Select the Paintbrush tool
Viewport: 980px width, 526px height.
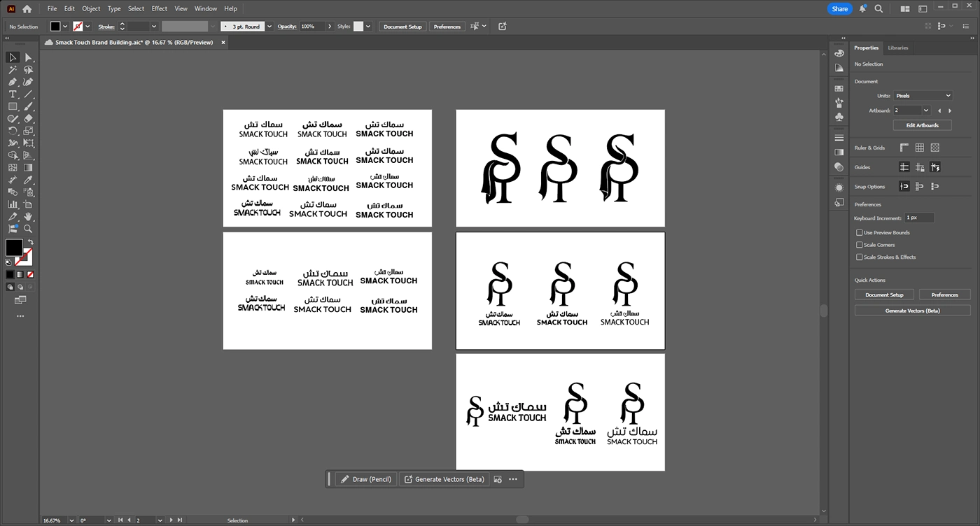(x=28, y=106)
